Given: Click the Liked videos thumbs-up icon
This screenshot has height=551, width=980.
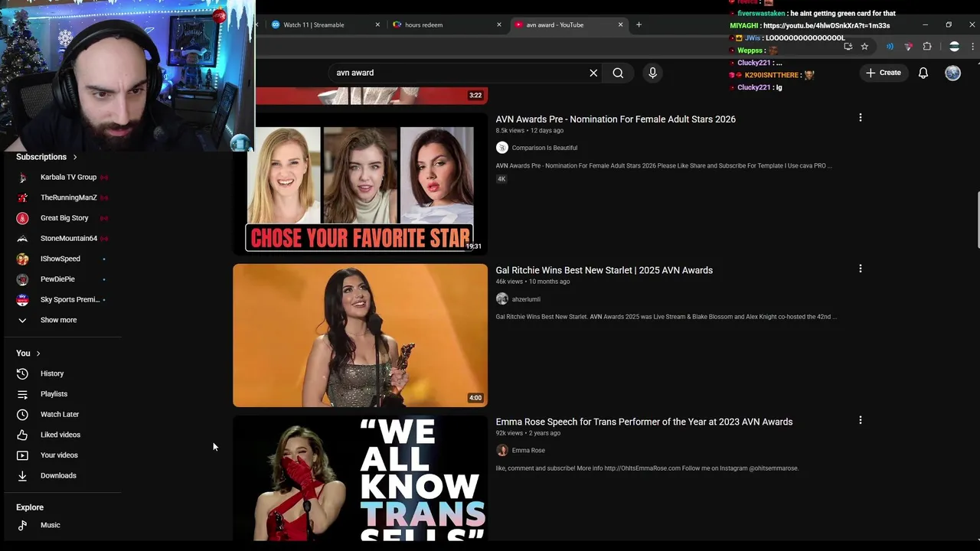Looking at the screenshot, I should (22, 435).
